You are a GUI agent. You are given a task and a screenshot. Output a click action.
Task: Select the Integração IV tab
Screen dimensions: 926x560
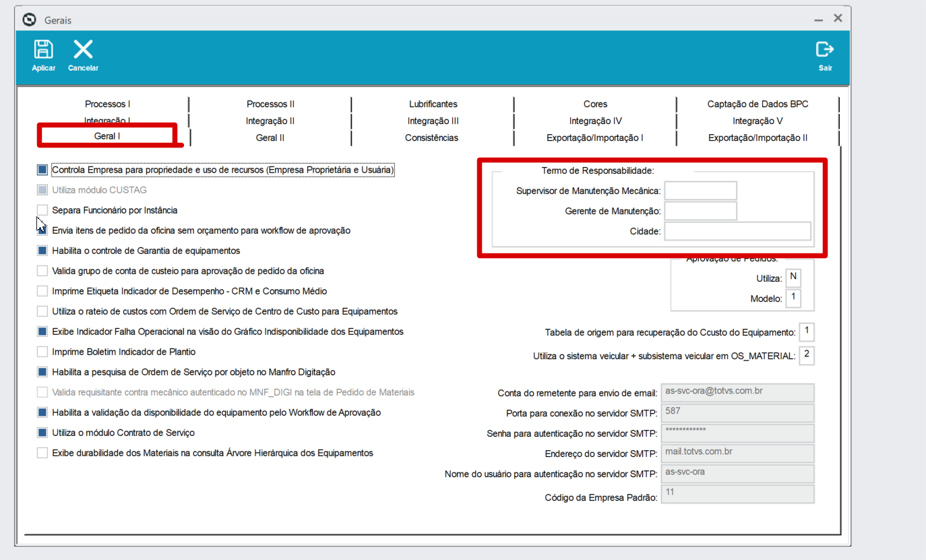pos(596,121)
